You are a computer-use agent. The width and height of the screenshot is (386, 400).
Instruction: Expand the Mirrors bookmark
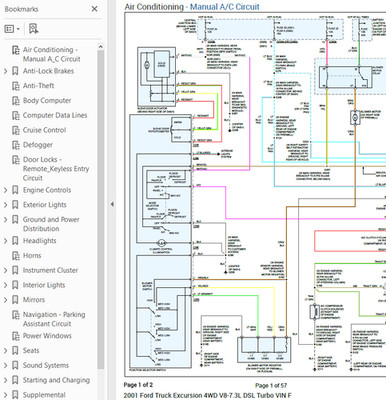click(5, 300)
